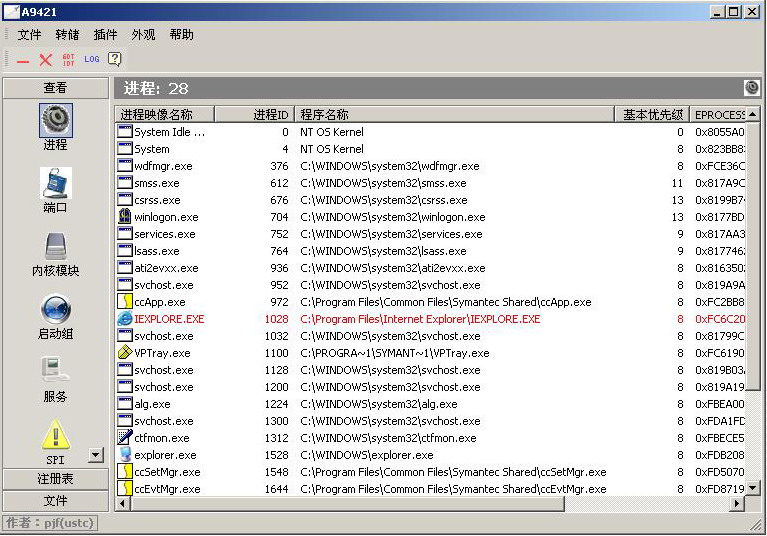Click the 作者: pjf(ustc) status bar text
767x536 pixels.
tap(49, 523)
